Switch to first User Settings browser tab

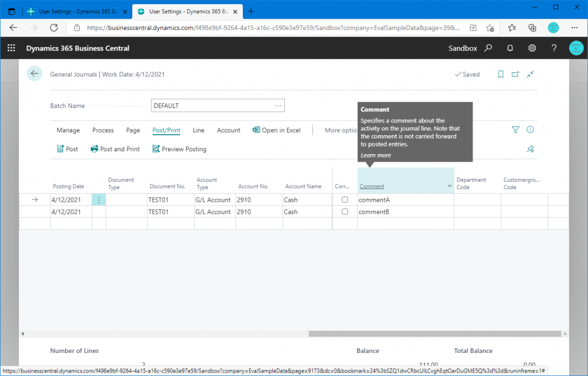point(78,11)
